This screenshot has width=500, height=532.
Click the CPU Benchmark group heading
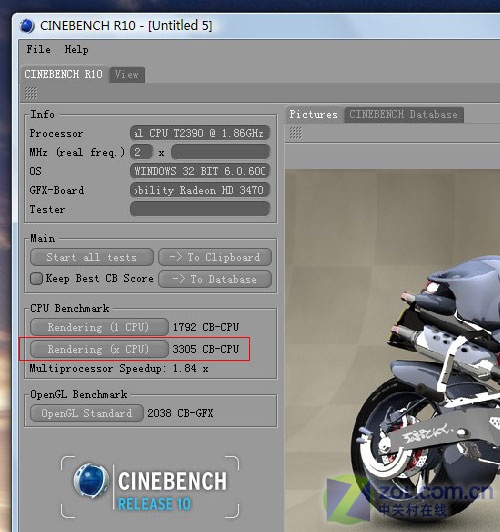click(x=70, y=308)
